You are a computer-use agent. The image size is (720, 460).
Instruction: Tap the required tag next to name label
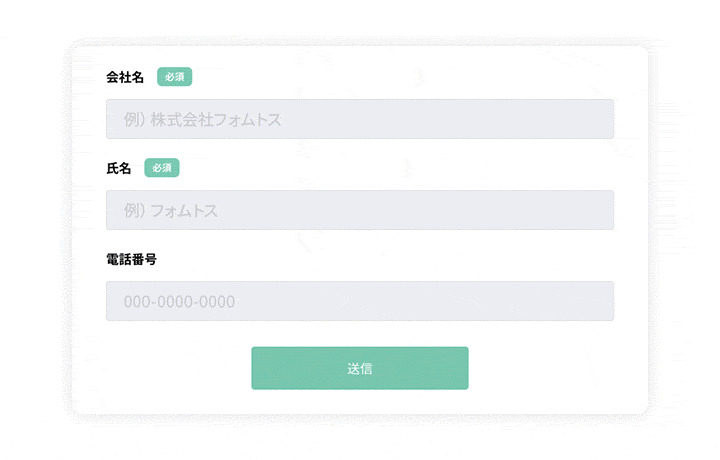161,168
